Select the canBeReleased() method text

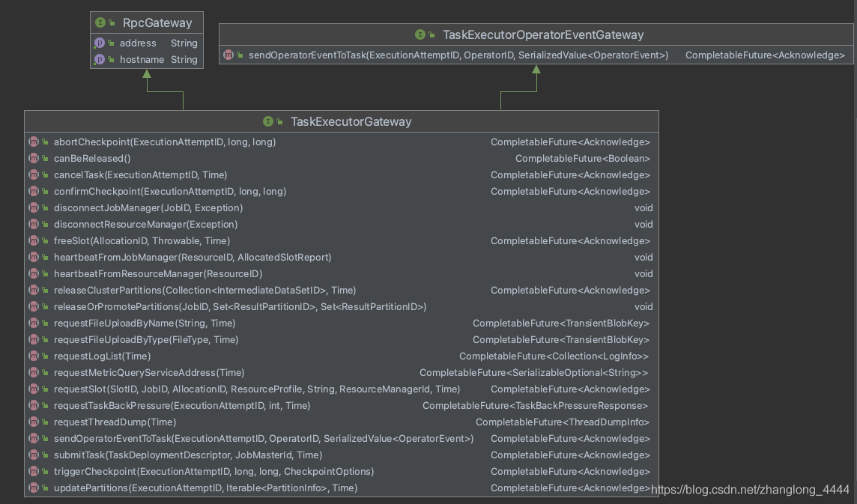pos(92,159)
